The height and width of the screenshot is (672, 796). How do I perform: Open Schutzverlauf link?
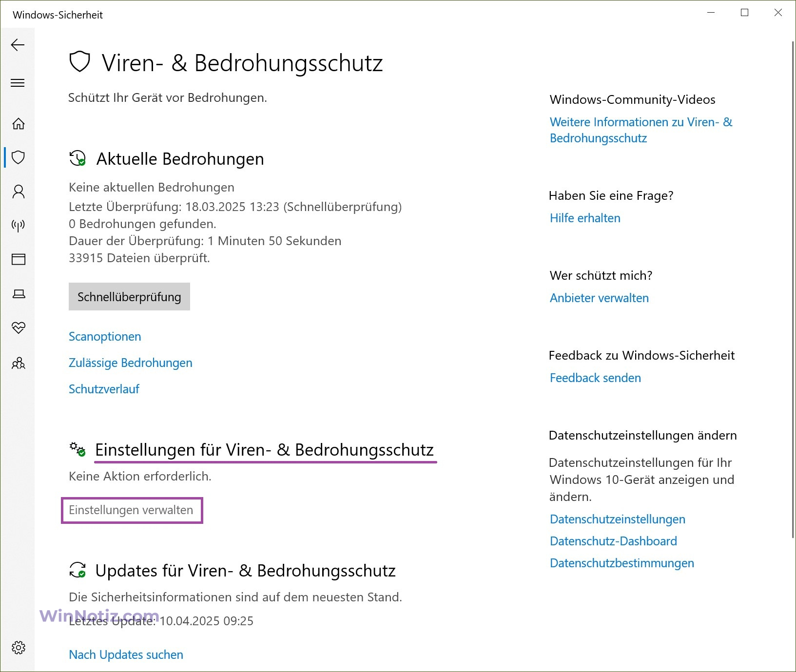pyautogui.click(x=104, y=389)
